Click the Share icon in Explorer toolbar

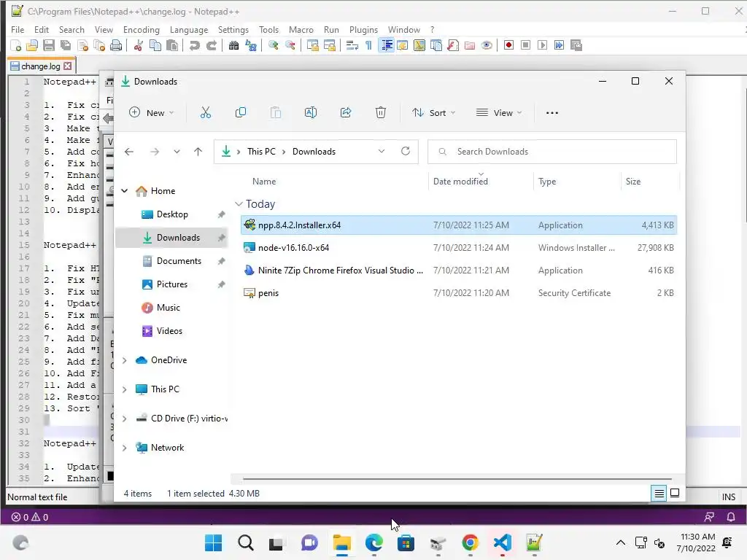click(x=346, y=113)
